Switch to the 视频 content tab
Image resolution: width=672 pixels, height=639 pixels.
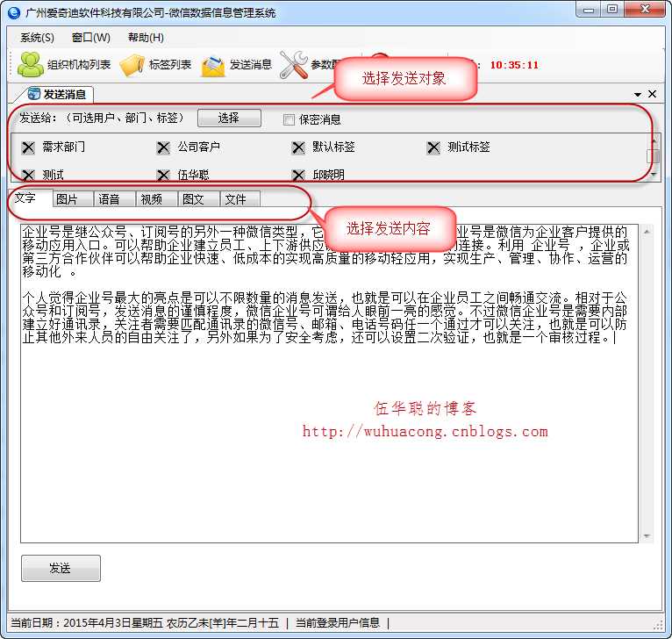coord(157,199)
